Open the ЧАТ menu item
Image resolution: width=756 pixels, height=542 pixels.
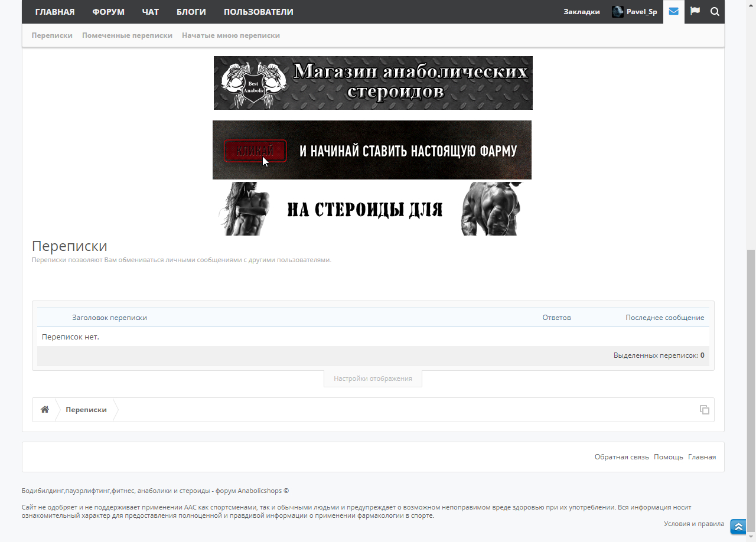pyautogui.click(x=151, y=12)
